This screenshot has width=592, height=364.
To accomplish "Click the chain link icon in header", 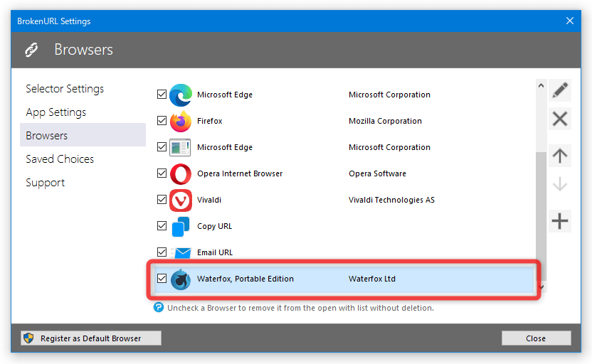I will (x=32, y=50).
